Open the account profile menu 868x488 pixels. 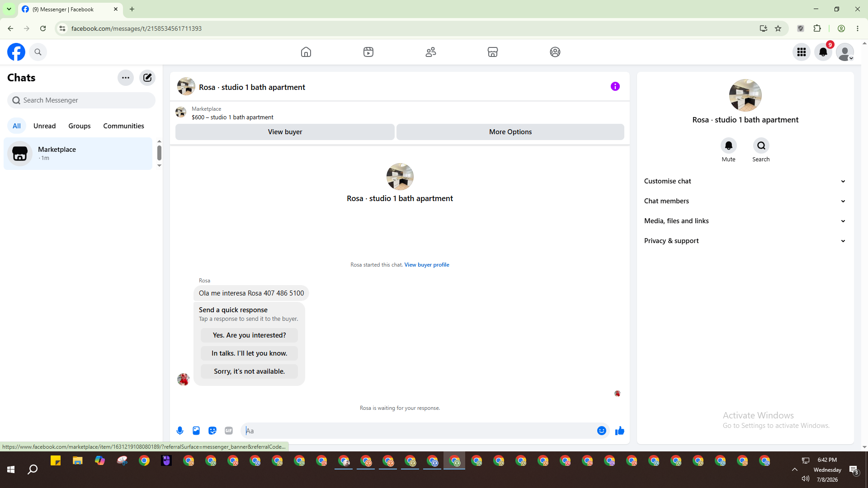click(x=845, y=52)
